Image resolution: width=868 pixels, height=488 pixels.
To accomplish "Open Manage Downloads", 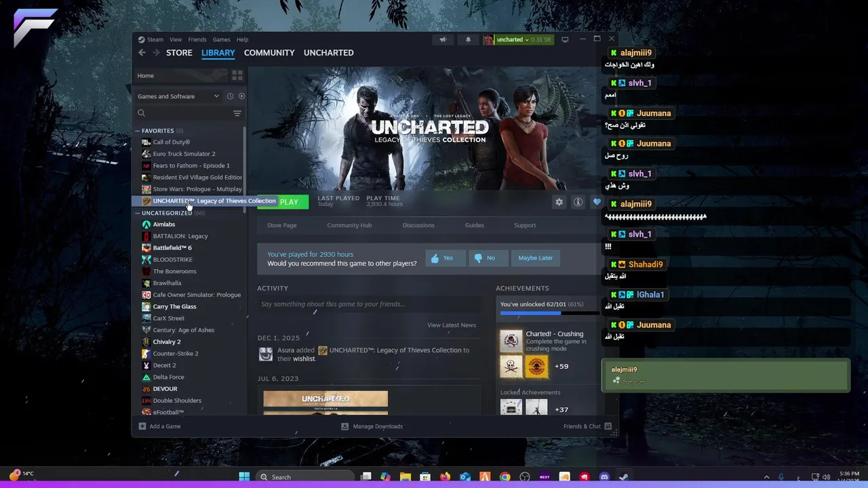I will coord(372,426).
